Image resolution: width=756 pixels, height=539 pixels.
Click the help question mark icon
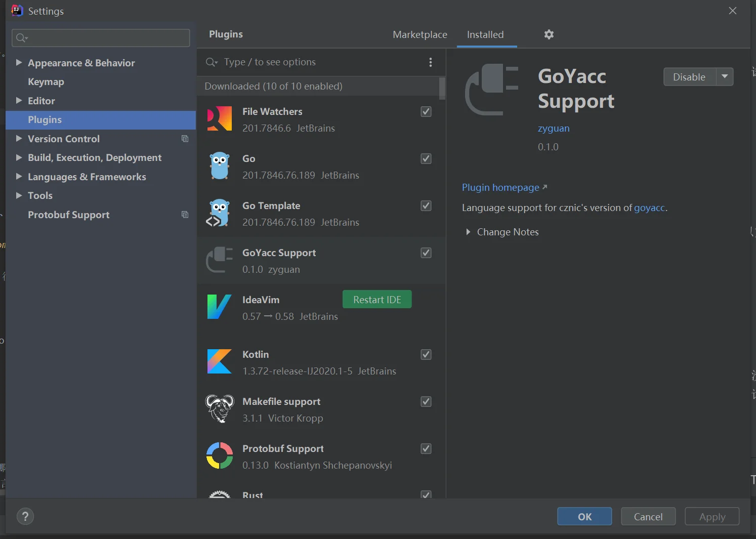[x=25, y=517]
